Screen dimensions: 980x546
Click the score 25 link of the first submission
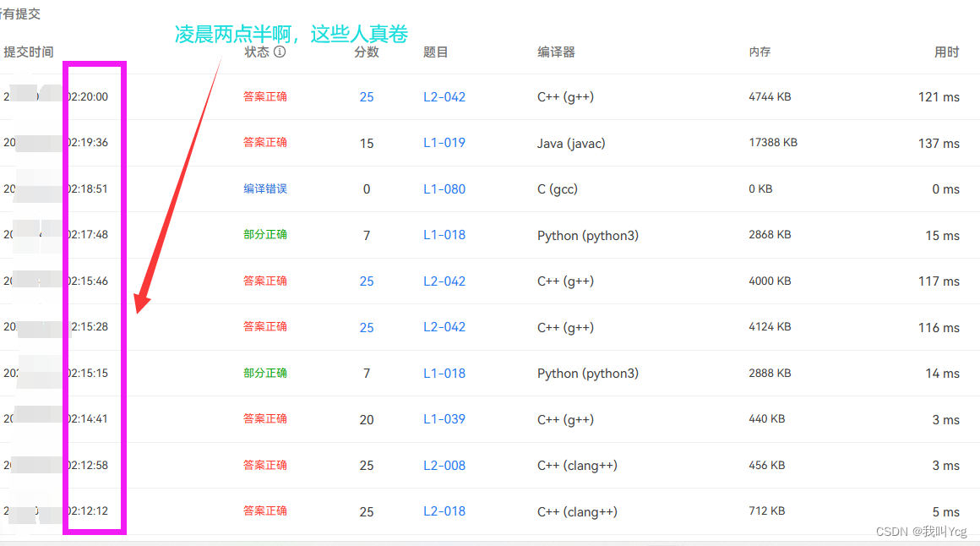click(x=367, y=96)
